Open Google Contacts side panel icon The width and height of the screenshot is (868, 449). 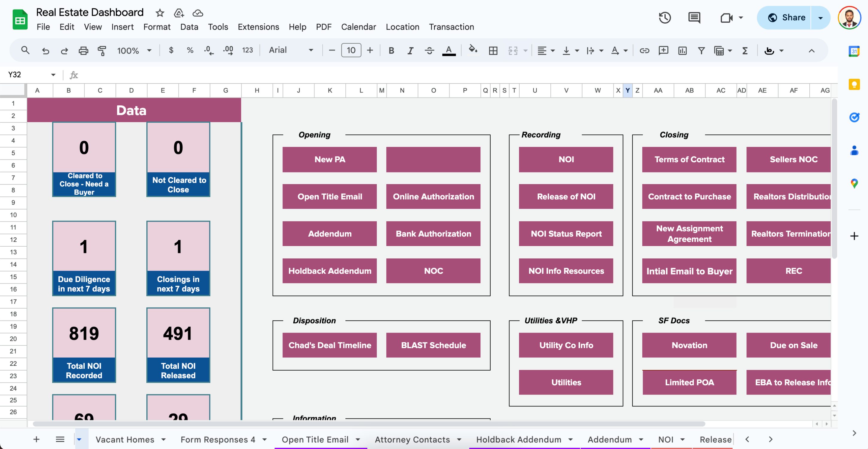click(854, 150)
